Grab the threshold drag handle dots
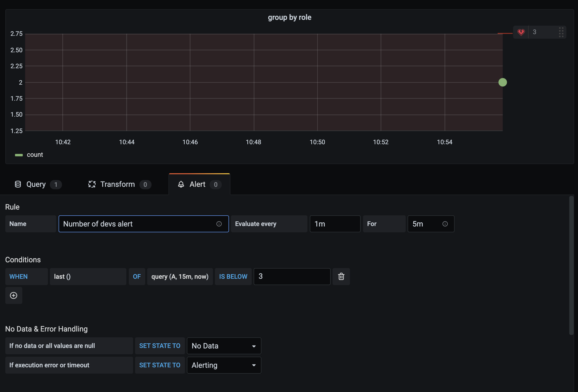Image resolution: width=578 pixels, height=392 pixels. 561,32
